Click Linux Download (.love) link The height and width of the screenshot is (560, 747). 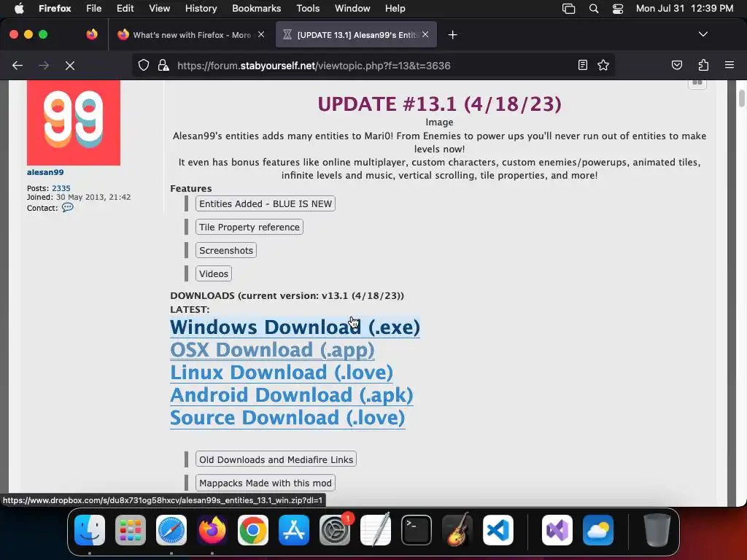tap(282, 373)
